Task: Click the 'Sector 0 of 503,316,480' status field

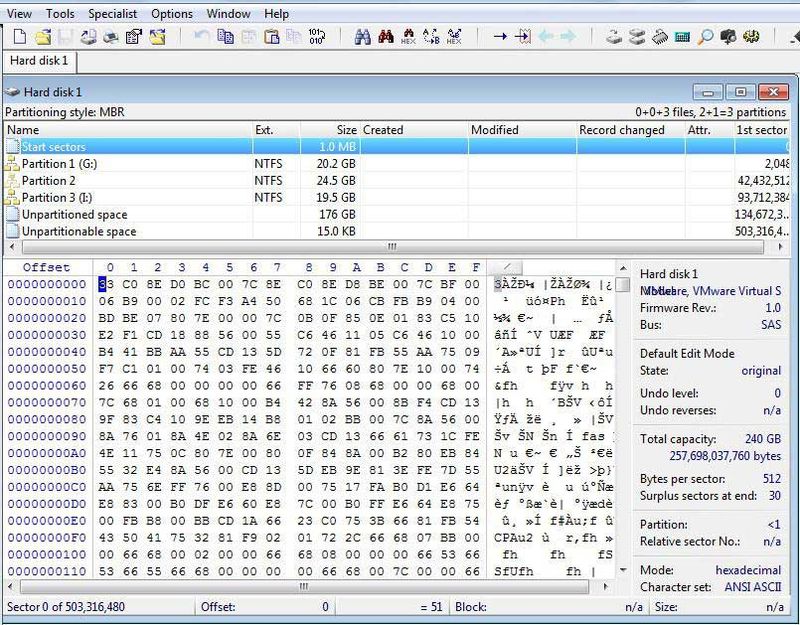Action: (x=99, y=607)
